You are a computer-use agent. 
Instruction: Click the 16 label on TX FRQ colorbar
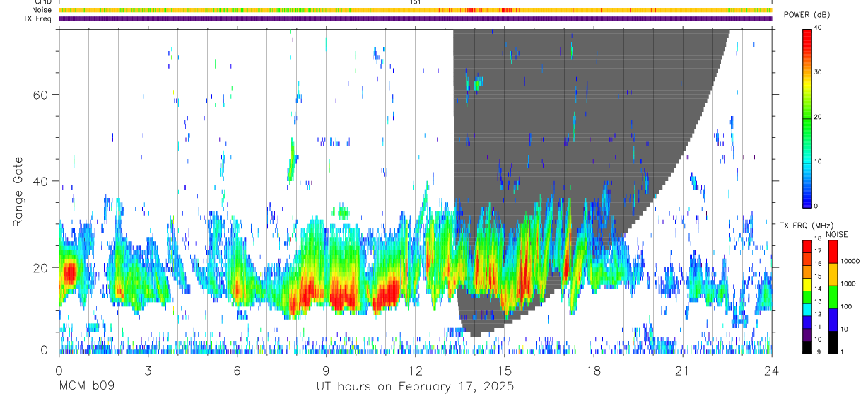tap(818, 264)
